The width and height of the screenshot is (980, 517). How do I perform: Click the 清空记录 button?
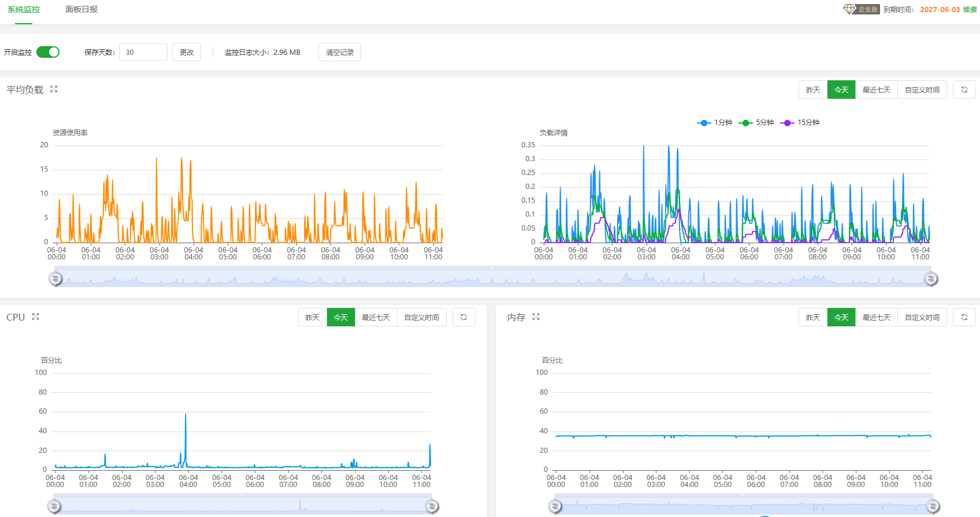coord(340,52)
